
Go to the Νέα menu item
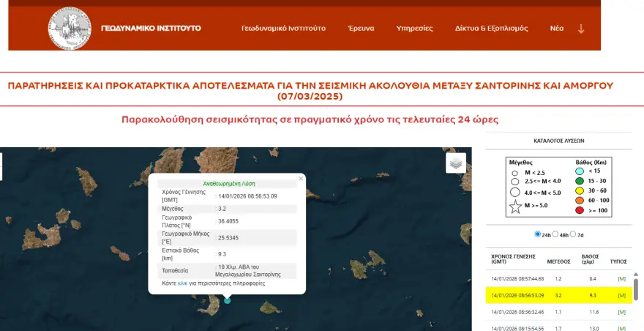pos(556,29)
